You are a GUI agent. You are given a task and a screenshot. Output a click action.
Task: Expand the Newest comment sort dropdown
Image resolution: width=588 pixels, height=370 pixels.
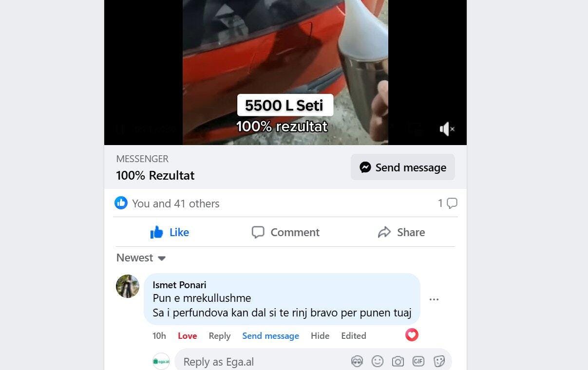[141, 258]
